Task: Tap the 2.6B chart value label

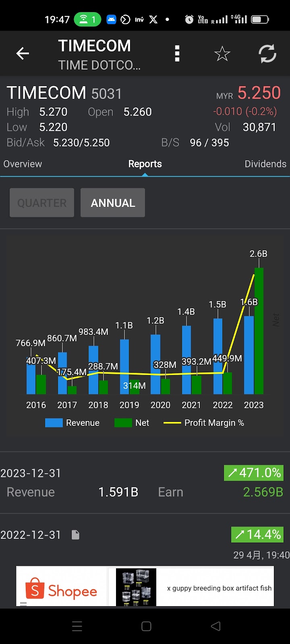Action: pyautogui.click(x=259, y=254)
